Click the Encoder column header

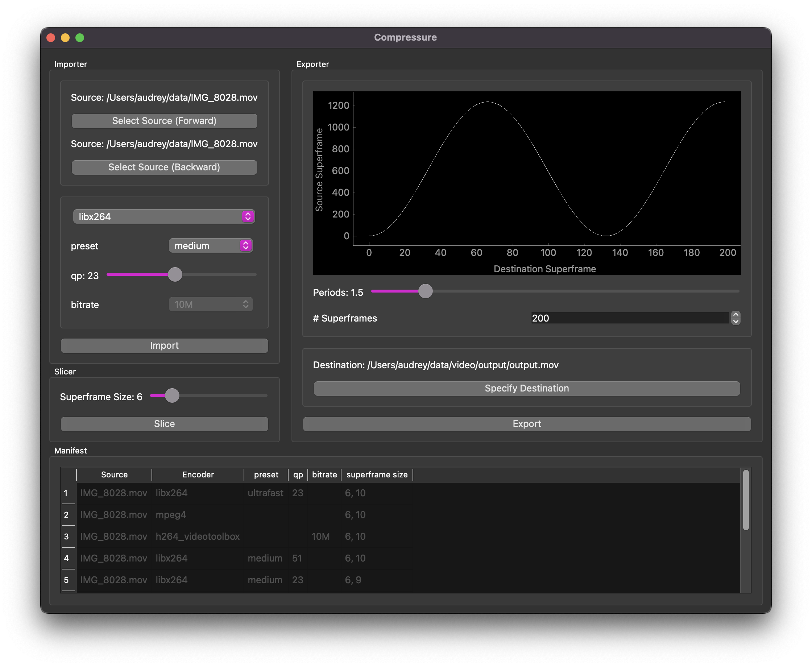tap(198, 475)
